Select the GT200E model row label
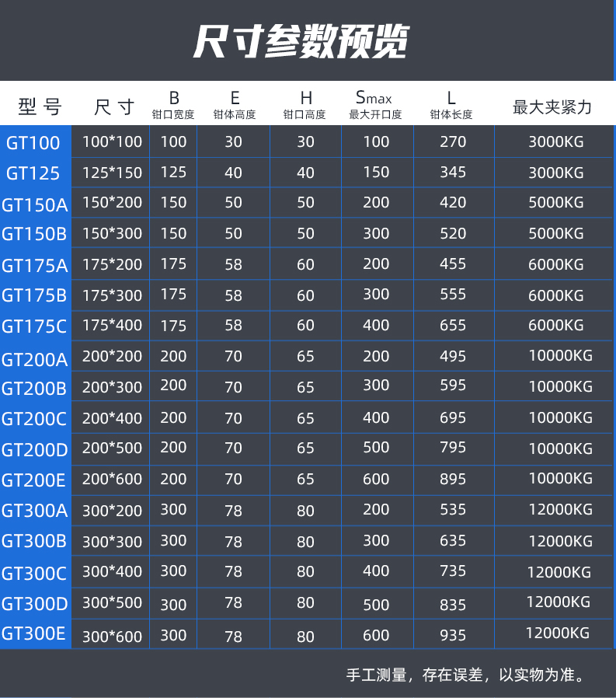This screenshot has width=616, height=698. coord(35,480)
